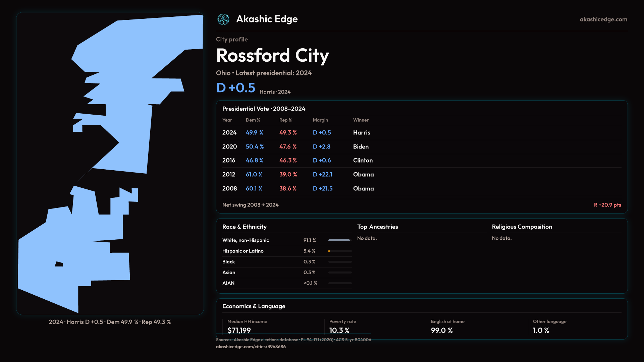Click the Rossford City title heading

[x=272, y=56]
